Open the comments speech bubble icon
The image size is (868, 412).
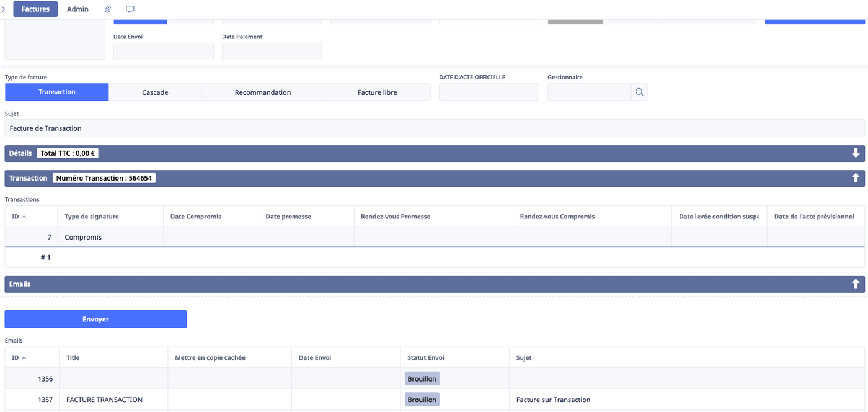130,9
